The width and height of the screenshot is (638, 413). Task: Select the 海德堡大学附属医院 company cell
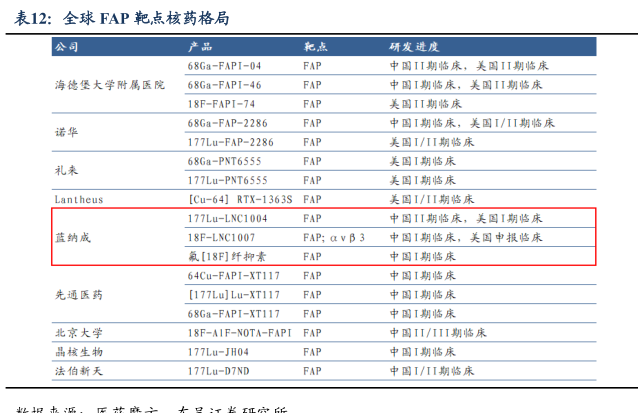(x=110, y=85)
